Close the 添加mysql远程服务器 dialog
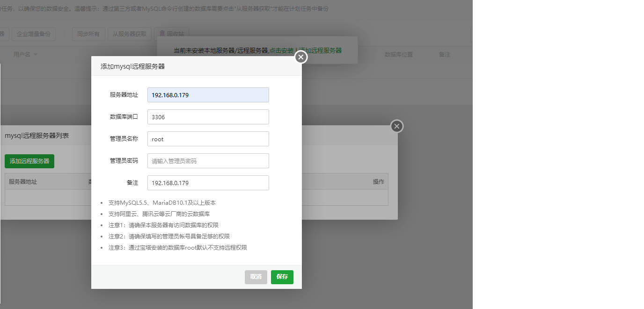The width and height of the screenshot is (644, 309). 301,57
